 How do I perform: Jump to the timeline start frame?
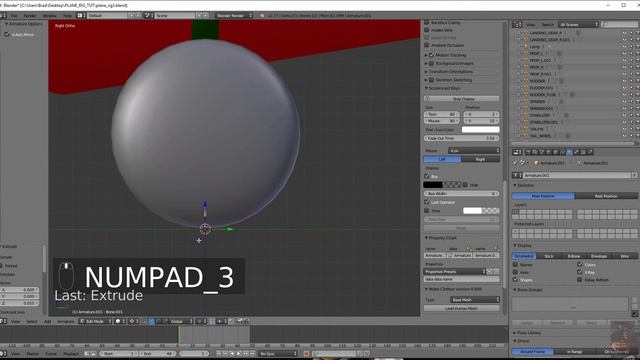pyautogui.click(x=218, y=353)
